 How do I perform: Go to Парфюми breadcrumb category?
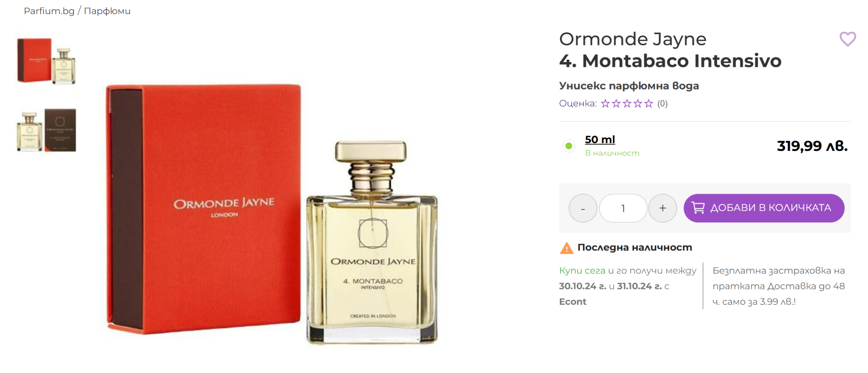(107, 11)
